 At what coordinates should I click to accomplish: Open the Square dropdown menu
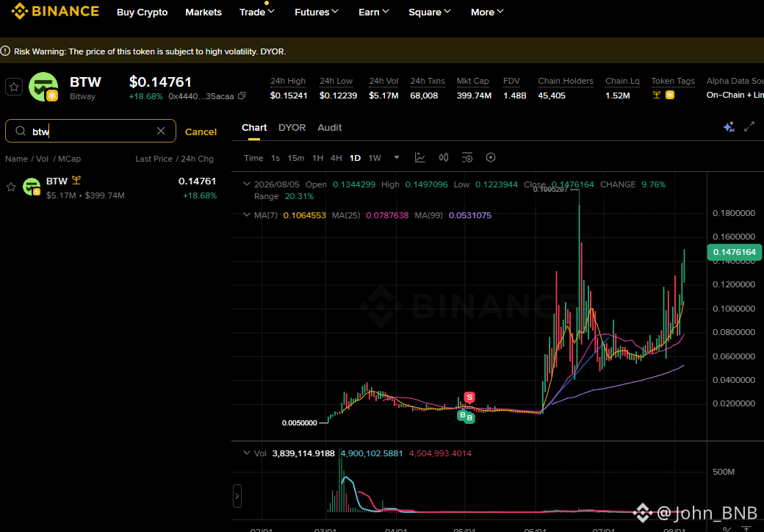click(x=430, y=12)
